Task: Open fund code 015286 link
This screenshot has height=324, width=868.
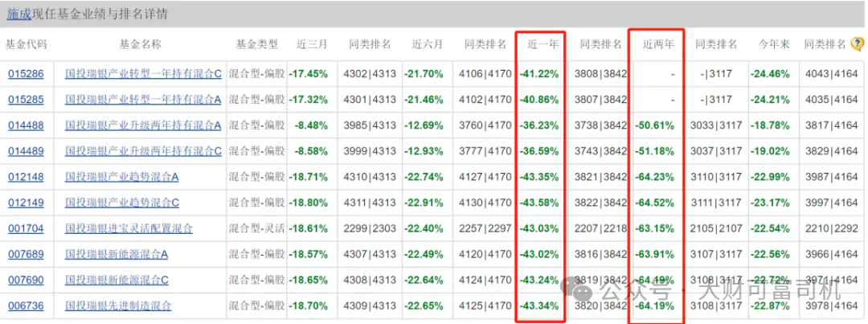Action: 26,74
